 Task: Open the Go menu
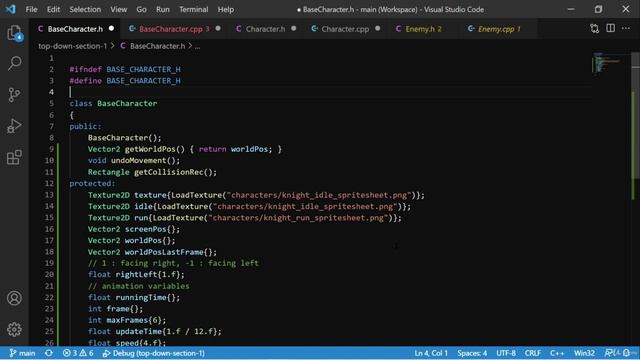[x=141, y=9]
